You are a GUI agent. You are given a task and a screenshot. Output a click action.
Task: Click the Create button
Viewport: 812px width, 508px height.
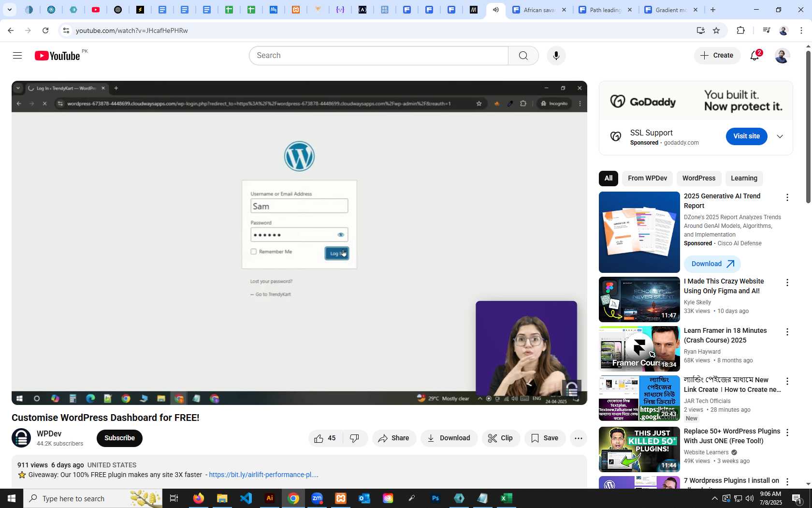point(717,56)
